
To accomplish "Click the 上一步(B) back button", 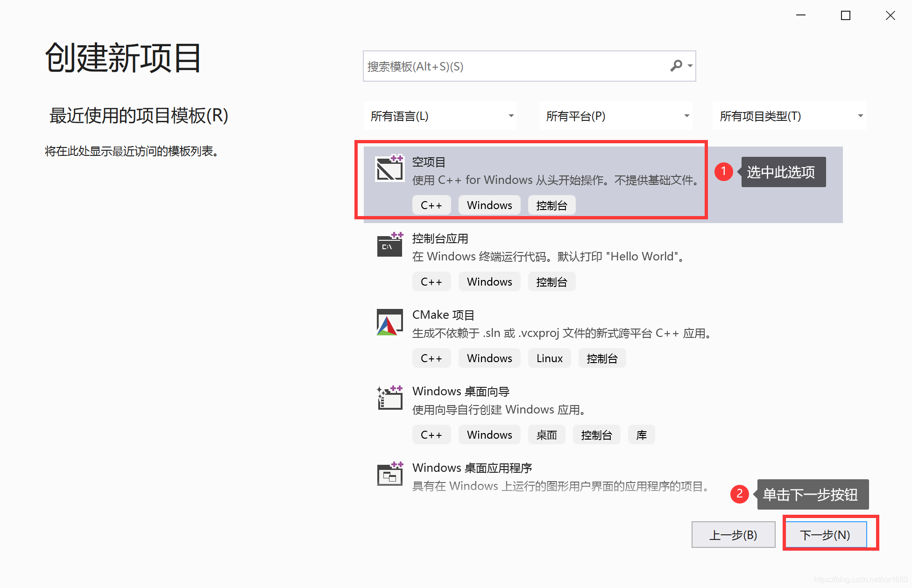I will pyautogui.click(x=733, y=535).
